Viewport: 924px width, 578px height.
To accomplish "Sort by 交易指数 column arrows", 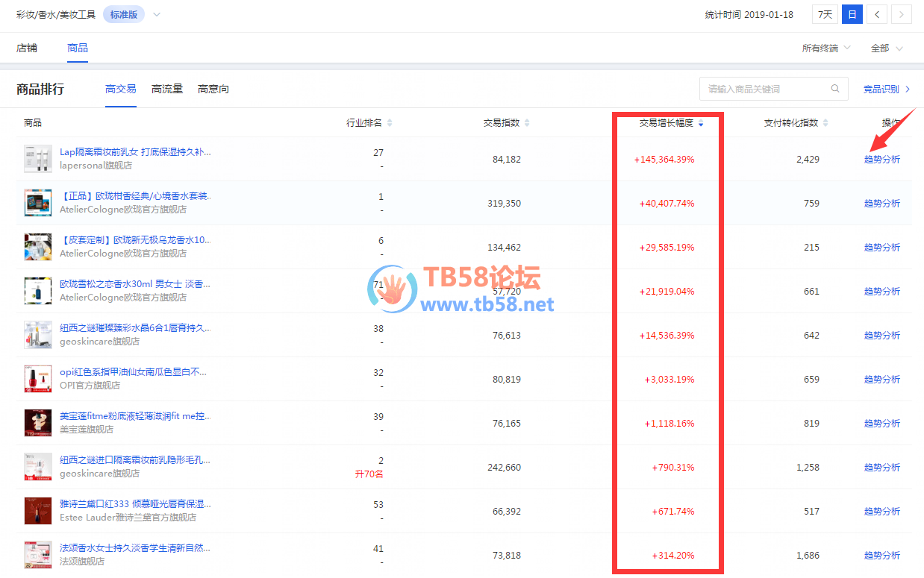I will tap(528, 123).
